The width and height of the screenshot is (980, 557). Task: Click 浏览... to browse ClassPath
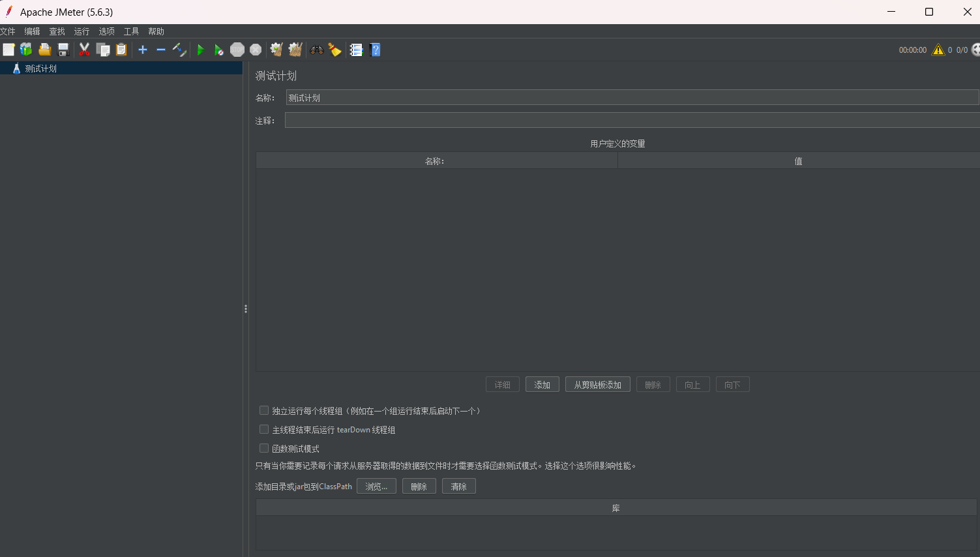coord(376,487)
